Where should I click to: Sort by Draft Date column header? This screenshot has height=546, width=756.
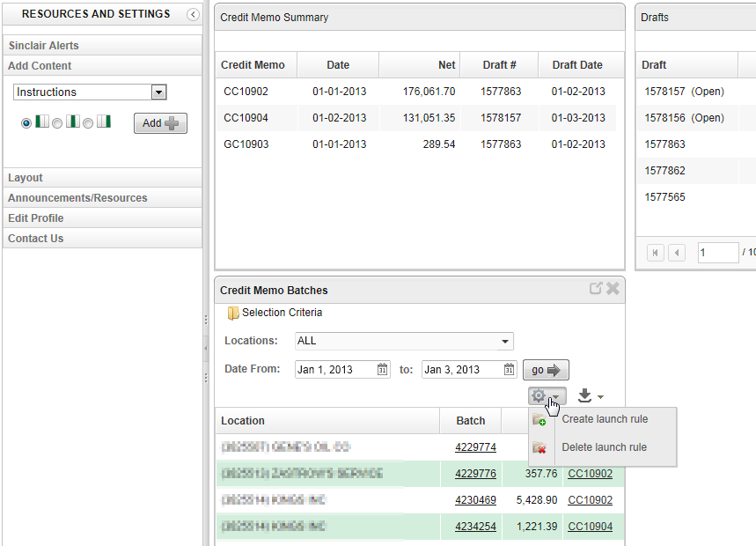[581, 65]
